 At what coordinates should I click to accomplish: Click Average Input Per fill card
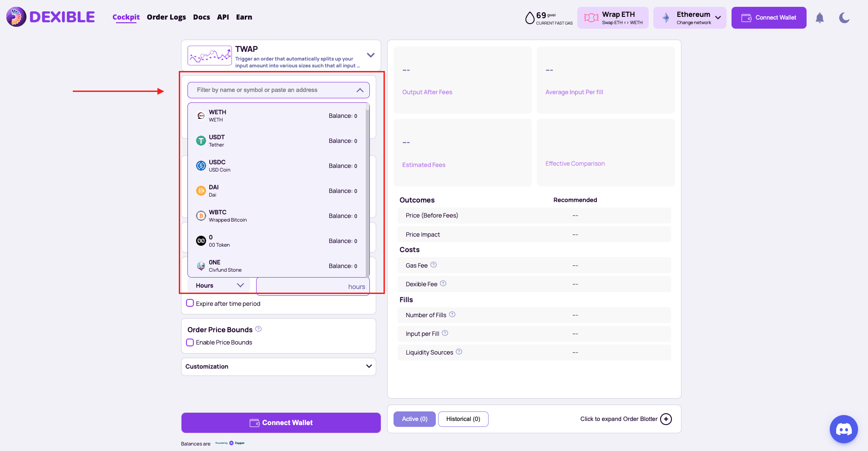[606, 80]
